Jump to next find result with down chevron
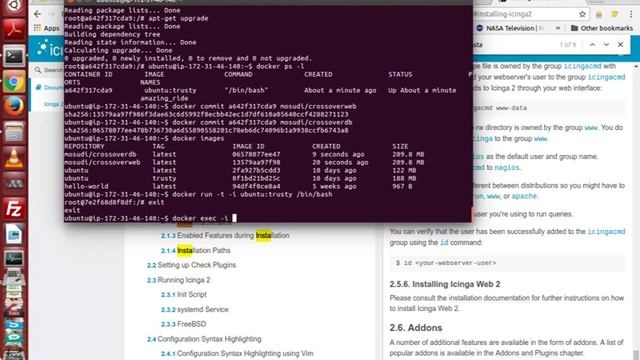640x360 pixels. click(x=606, y=44)
